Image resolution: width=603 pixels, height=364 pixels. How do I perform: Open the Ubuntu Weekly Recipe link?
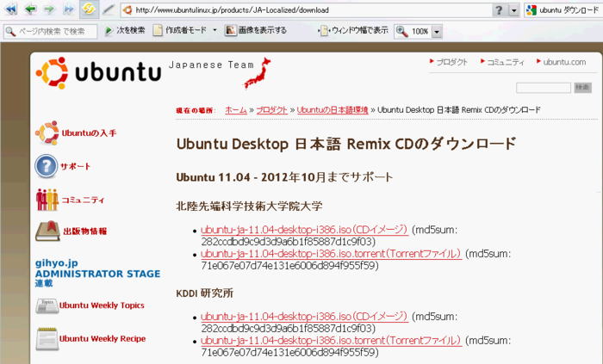103,339
